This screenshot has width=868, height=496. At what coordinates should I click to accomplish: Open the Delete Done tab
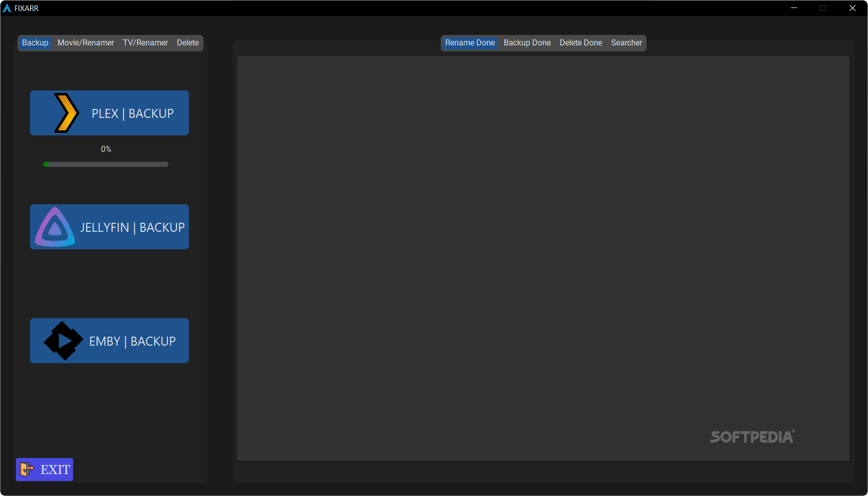(x=581, y=43)
